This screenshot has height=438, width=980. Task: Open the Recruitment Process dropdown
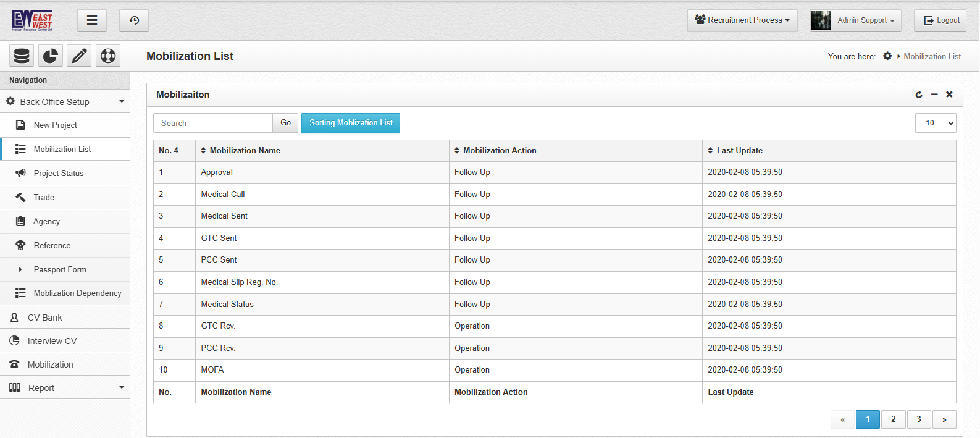coord(742,20)
